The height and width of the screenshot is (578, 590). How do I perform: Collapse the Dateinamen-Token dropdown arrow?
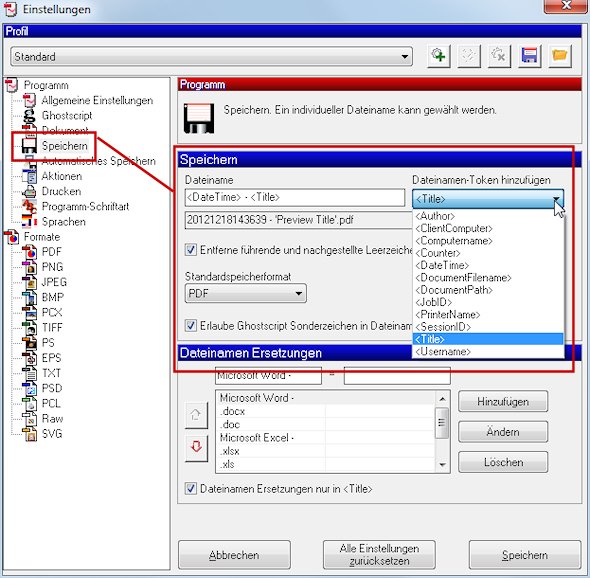tap(556, 199)
